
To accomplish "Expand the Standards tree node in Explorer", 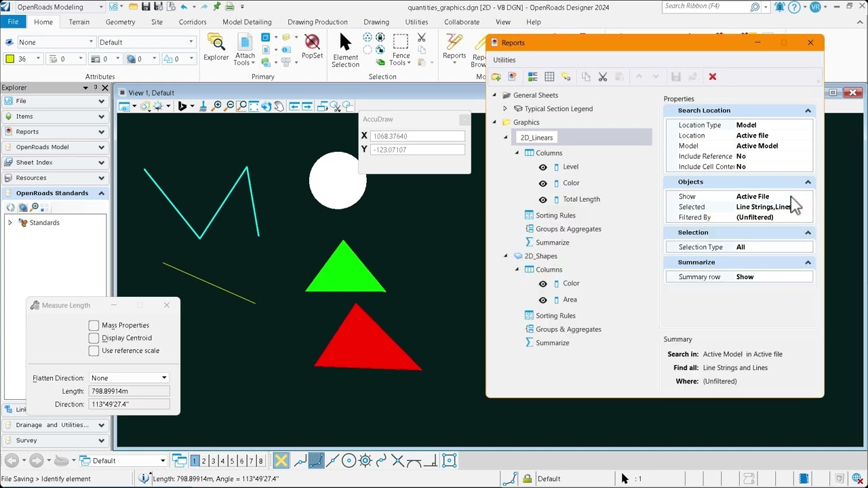I will [x=9, y=222].
